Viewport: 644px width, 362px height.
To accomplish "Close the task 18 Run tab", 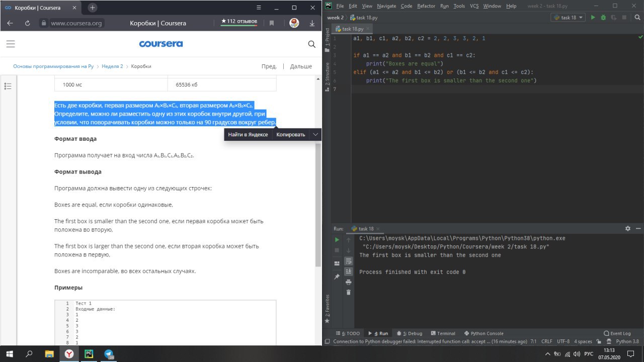I will 379,229.
